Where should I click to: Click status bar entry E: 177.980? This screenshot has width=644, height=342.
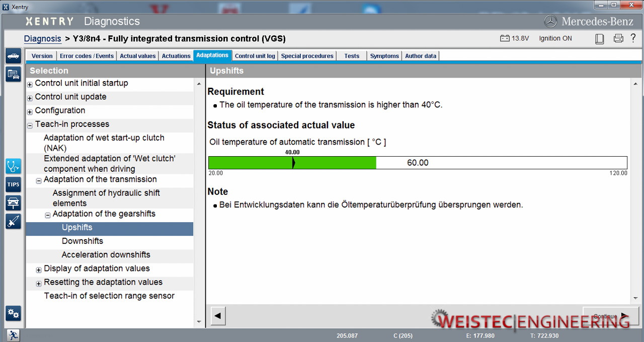point(480,336)
